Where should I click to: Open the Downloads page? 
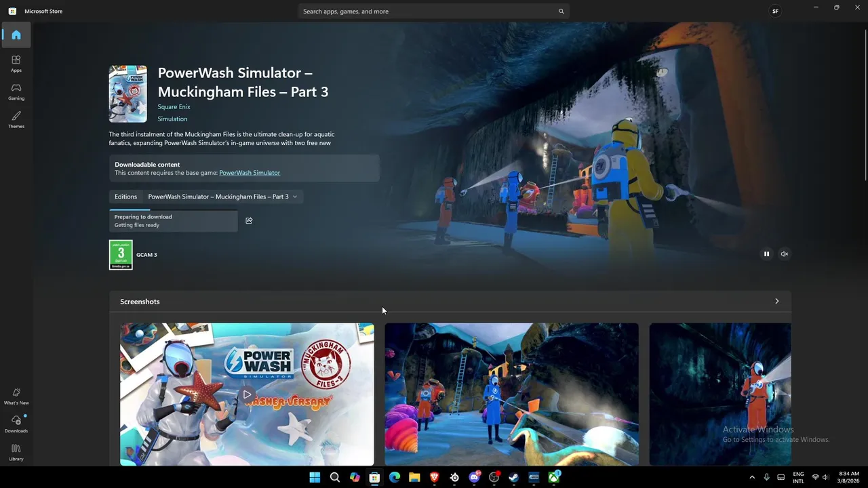click(16, 424)
